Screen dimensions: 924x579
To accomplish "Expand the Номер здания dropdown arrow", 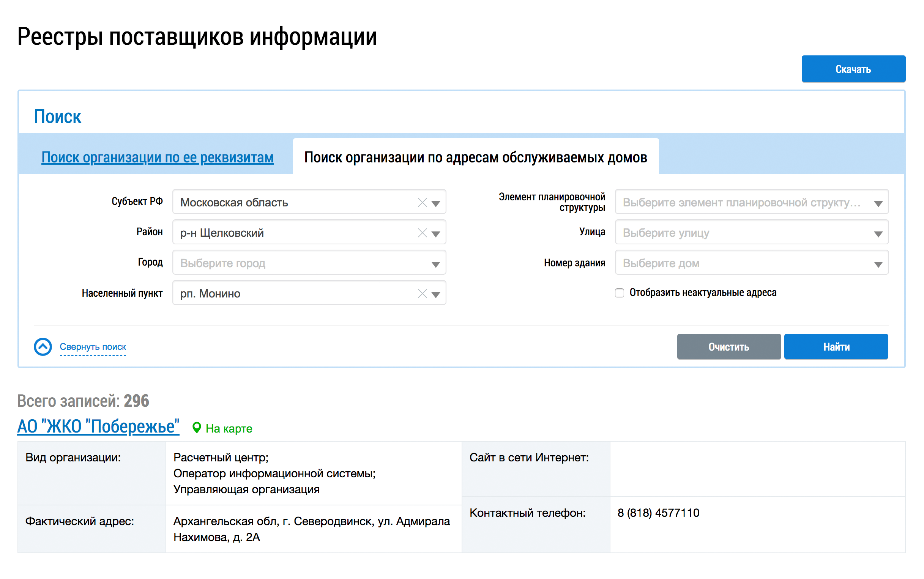I will [x=878, y=264].
